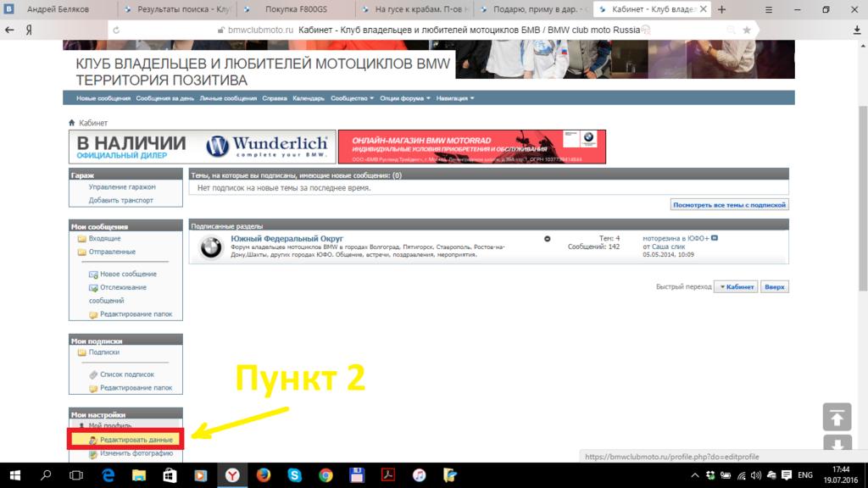The width and height of the screenshot is (868, 488).
Task: Open the Редактировать данные link
Action: coord(136,440)
